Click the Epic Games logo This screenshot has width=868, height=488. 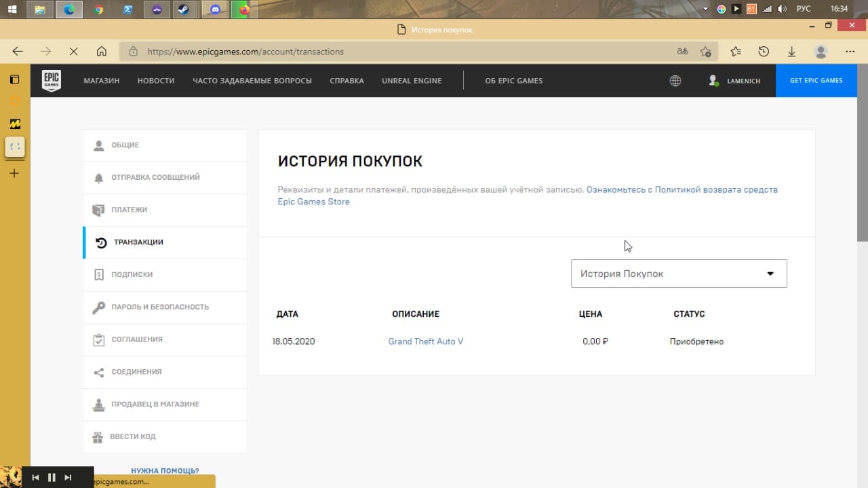pyautogui.click(x=52, y=81)
